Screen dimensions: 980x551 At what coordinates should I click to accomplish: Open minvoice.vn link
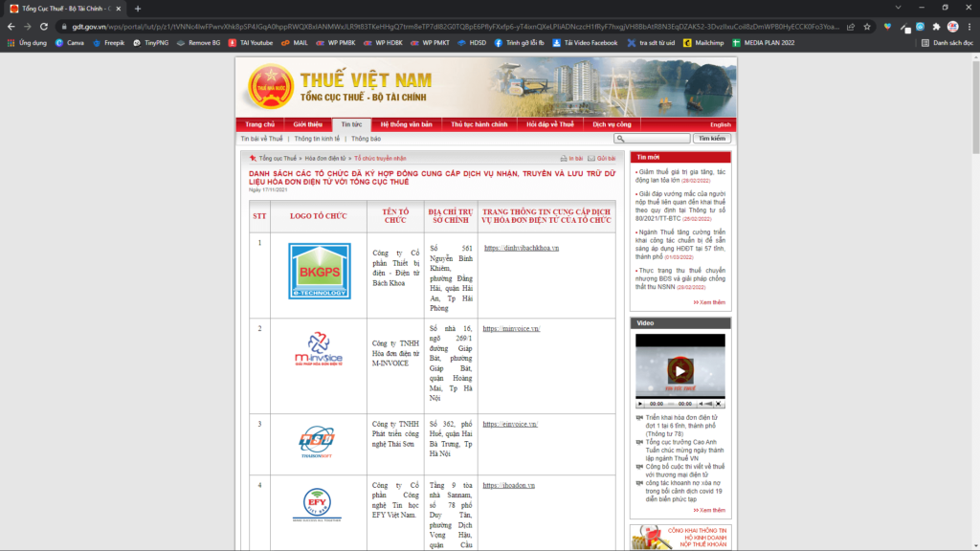511,329
